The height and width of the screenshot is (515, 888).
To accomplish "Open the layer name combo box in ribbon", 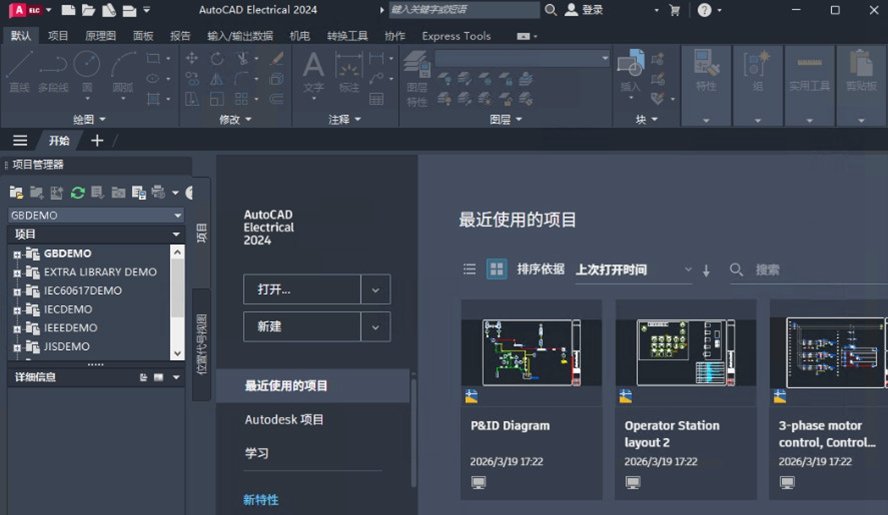I will click(x=522, y=58).
